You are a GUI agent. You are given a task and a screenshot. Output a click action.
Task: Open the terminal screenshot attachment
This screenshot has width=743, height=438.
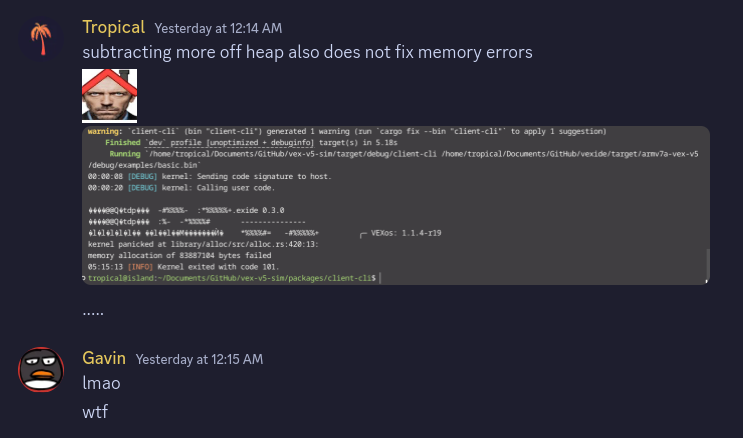(x=395, y=205)
